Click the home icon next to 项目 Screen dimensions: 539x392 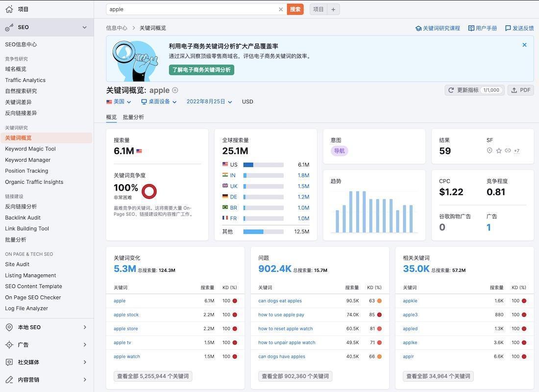pyautogui.click(x=9, y=9)
